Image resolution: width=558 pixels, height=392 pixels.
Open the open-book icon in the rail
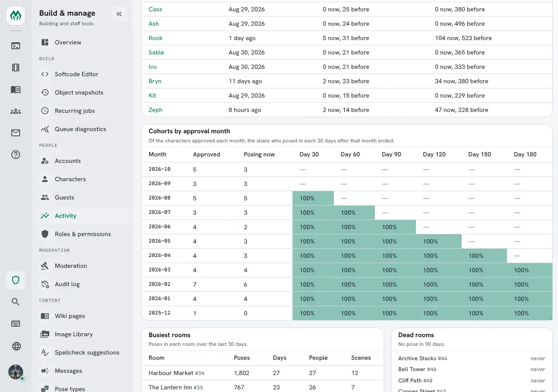(x=16, y=89)
